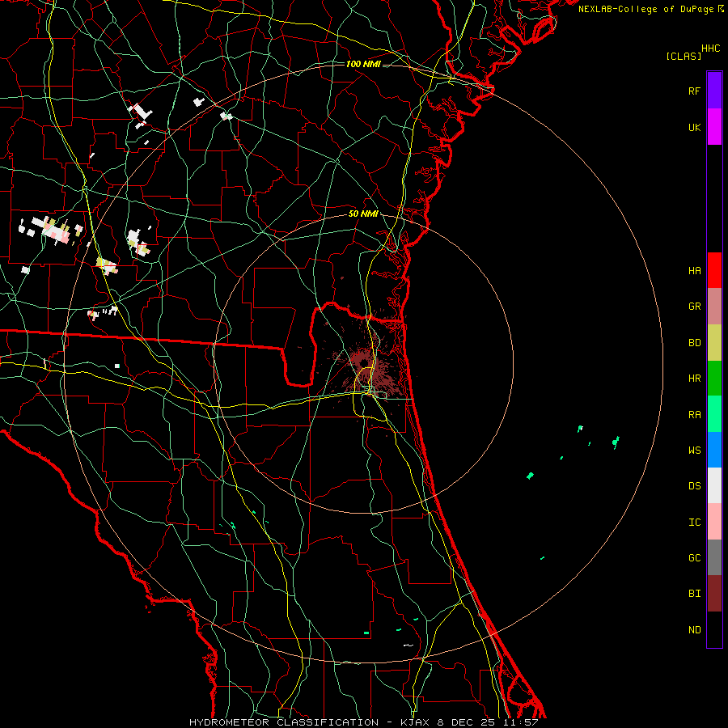Click the 'GR' legend label

pos(694,307)
